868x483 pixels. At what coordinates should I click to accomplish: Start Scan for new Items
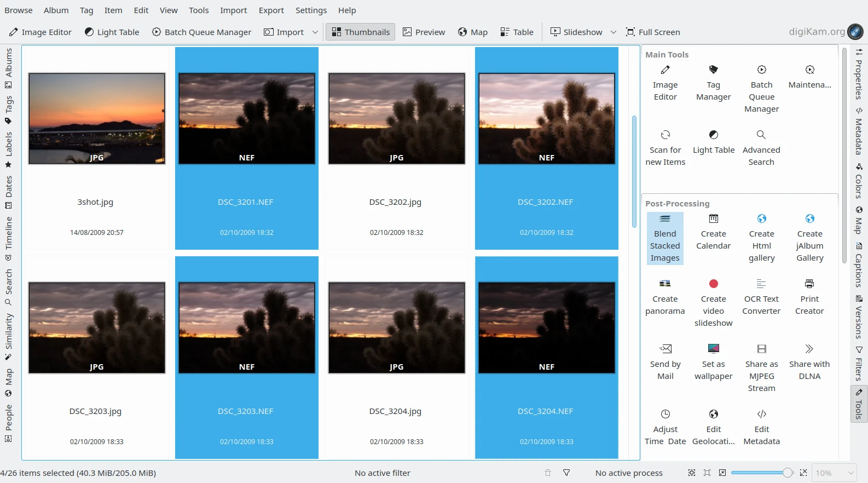coord(665,148)
